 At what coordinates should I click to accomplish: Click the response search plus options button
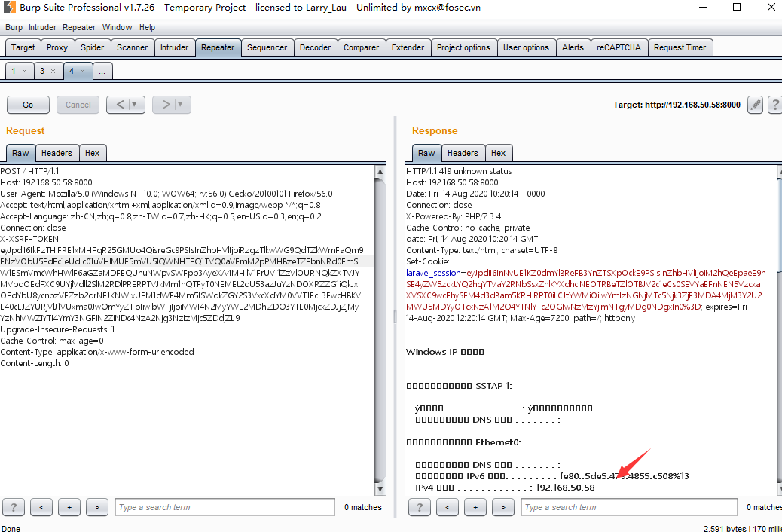click(x=475, y=507)
